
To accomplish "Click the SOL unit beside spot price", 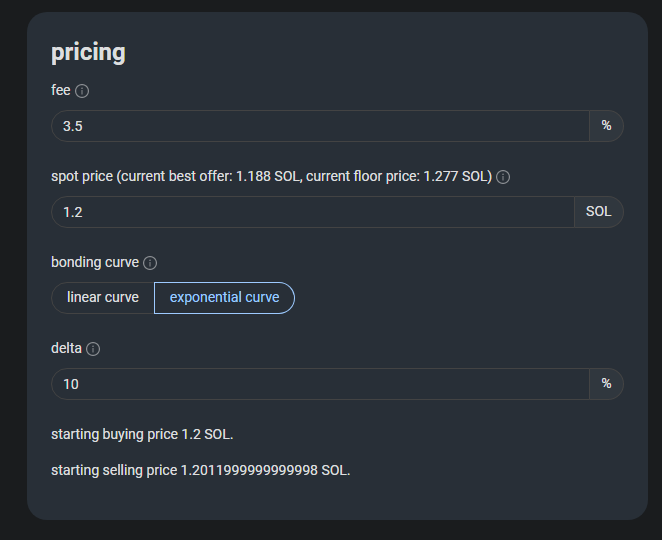I will tap(598, 212).
